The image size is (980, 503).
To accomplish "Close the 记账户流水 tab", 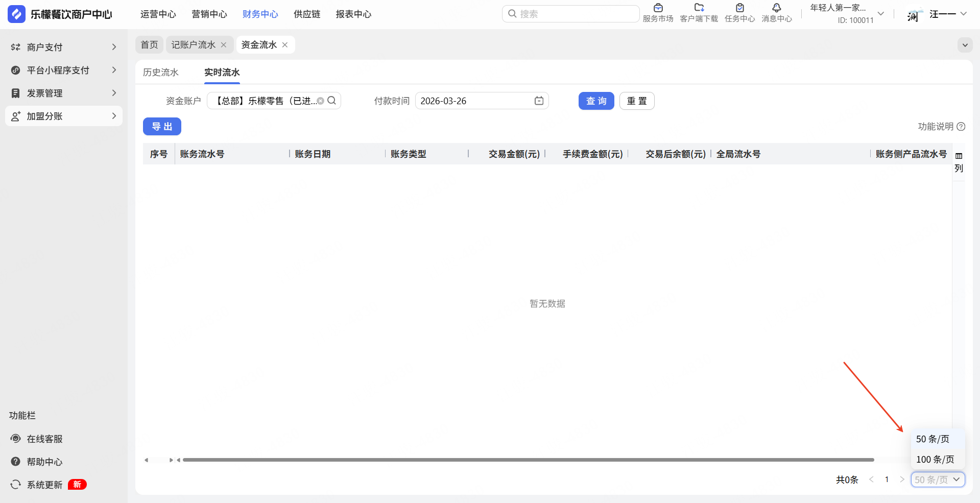I will pyautogui.click(x=224, y=45).
